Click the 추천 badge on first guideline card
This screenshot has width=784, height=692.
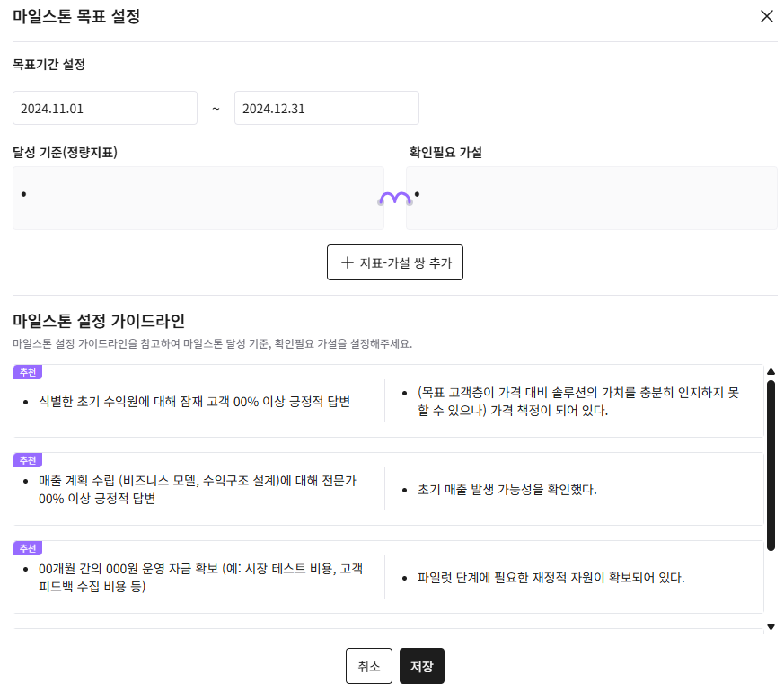click(x=28, y=372)
